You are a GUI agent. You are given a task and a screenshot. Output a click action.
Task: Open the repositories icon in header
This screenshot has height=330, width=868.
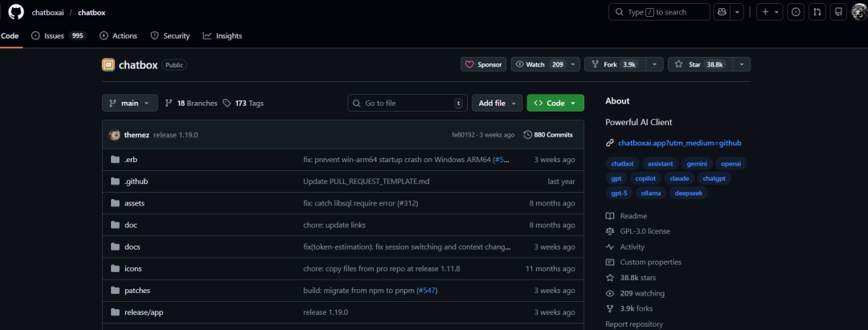tap(838, 12)
